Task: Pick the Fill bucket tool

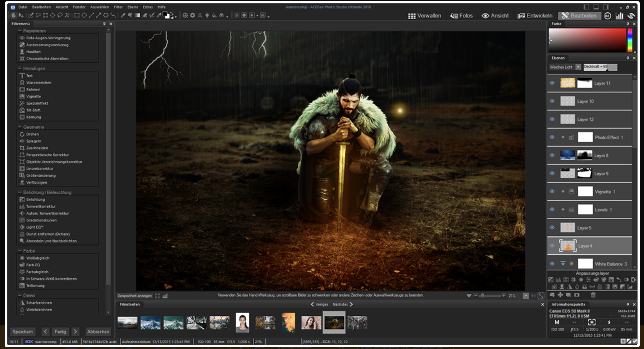Action: [214, 15]
